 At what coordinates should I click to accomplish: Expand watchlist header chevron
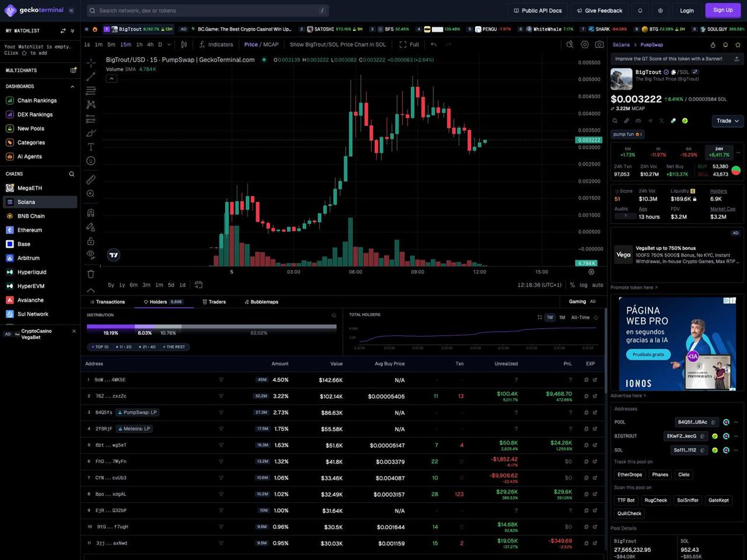pyautogui.click(x=73, y=30)
